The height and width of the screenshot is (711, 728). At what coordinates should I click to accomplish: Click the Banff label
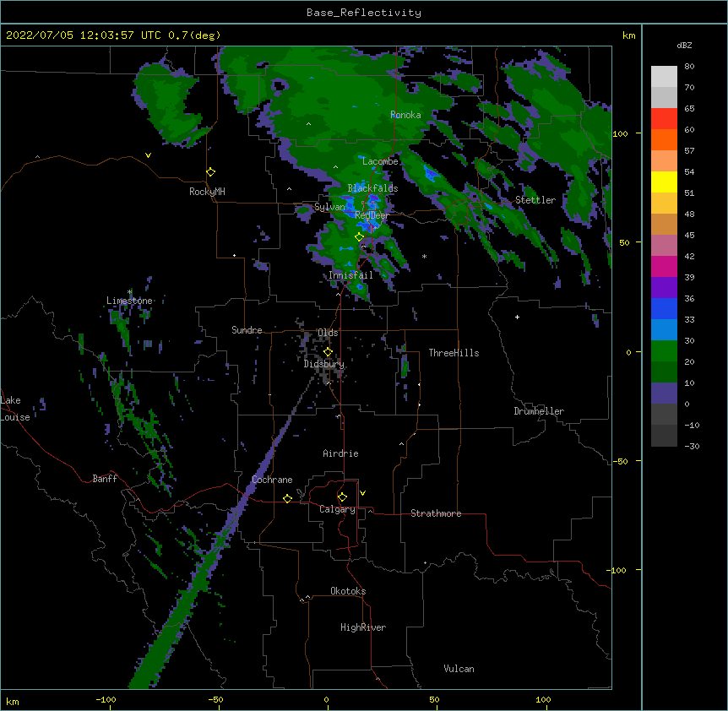[105, 479]
